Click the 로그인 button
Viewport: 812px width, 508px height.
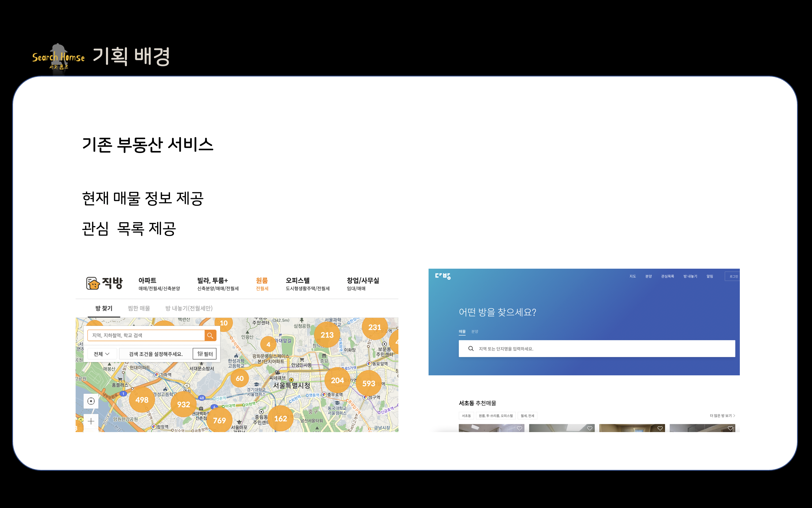[x=733, y=276]
